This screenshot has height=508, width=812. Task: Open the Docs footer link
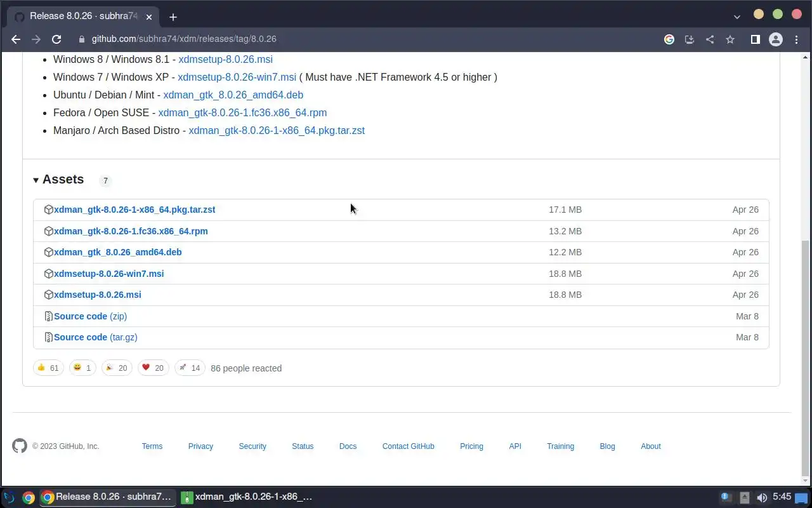[348, 446]
